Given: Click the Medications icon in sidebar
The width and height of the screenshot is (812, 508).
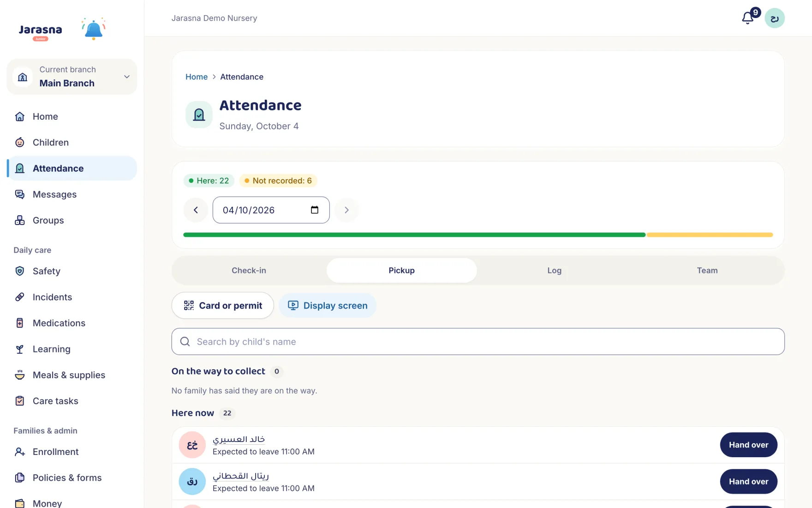Looking at the screenshot, I should (x=20, y=323).
